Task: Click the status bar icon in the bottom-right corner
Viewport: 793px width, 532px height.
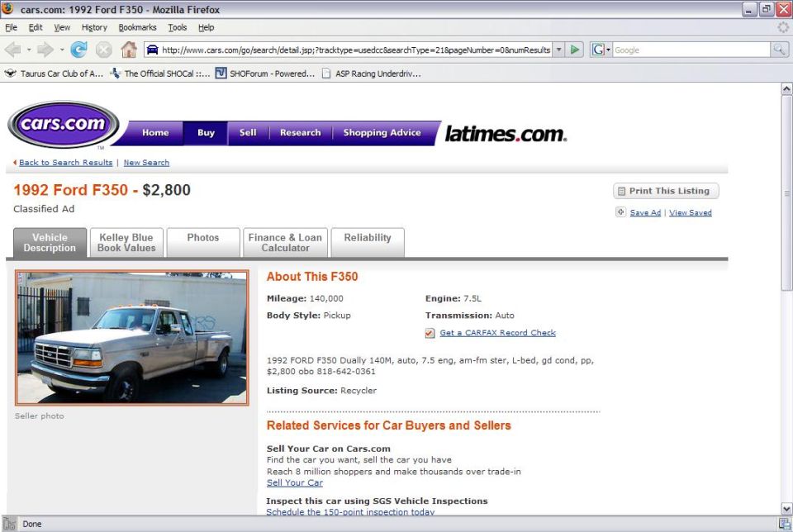Action: click(785, 524)
